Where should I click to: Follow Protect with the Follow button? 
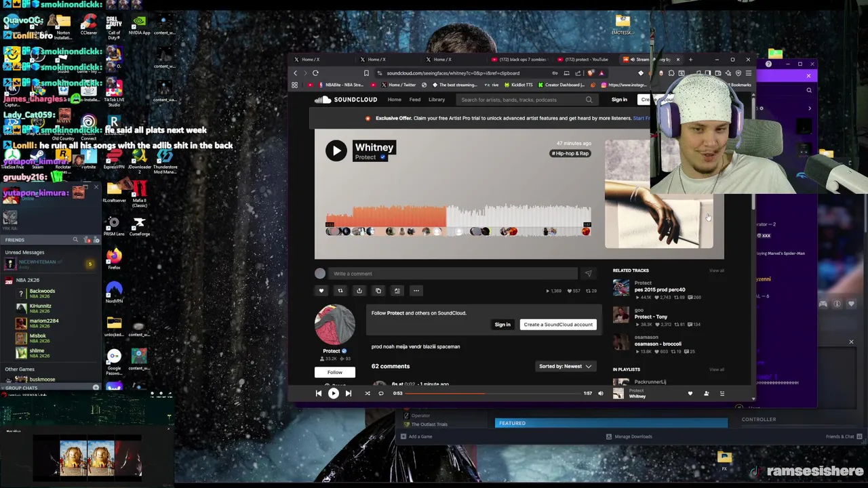335,372
